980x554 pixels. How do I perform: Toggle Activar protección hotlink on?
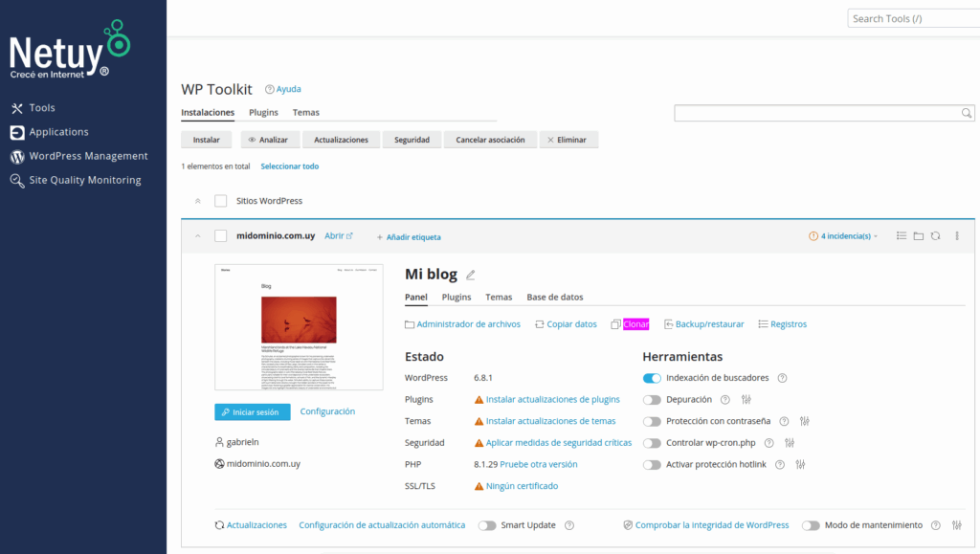point(652,465)
